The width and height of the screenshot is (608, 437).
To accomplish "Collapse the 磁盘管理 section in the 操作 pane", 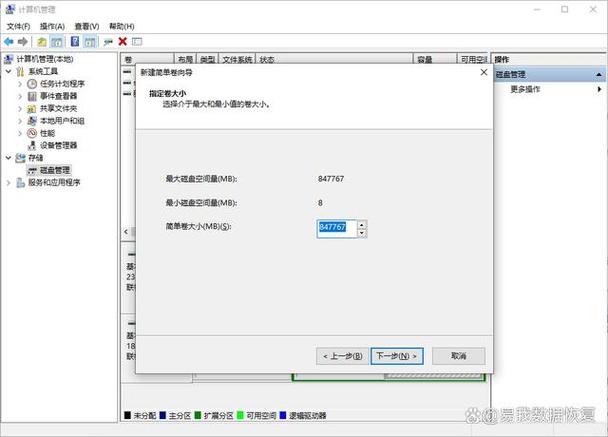I will (599, 74).
